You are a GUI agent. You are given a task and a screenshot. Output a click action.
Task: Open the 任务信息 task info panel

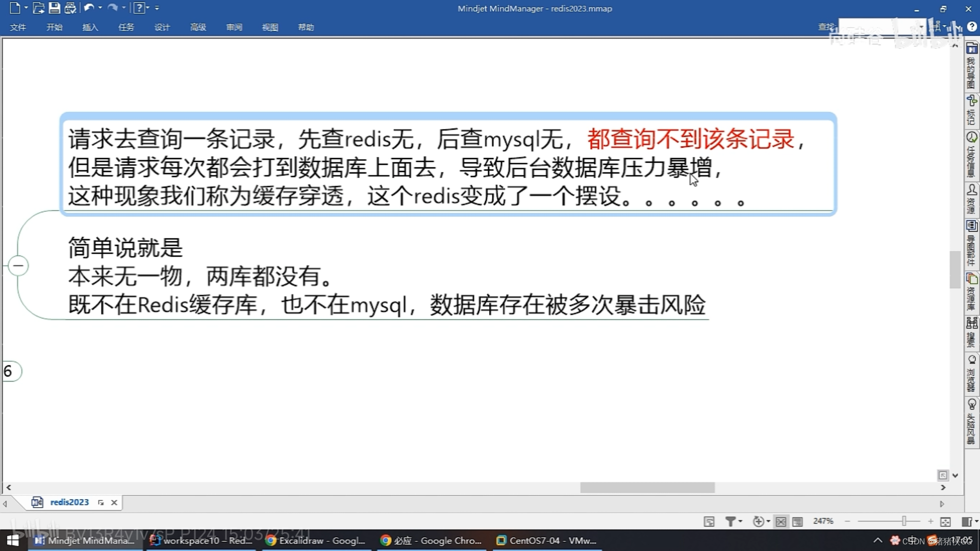pos(971,155)
